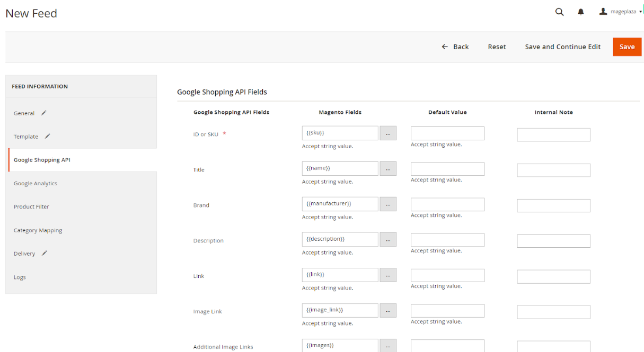Viewport: 644px width, 352px height.
Task: Focus the Internal Note field for Brand
Action: tap(553, 206)
